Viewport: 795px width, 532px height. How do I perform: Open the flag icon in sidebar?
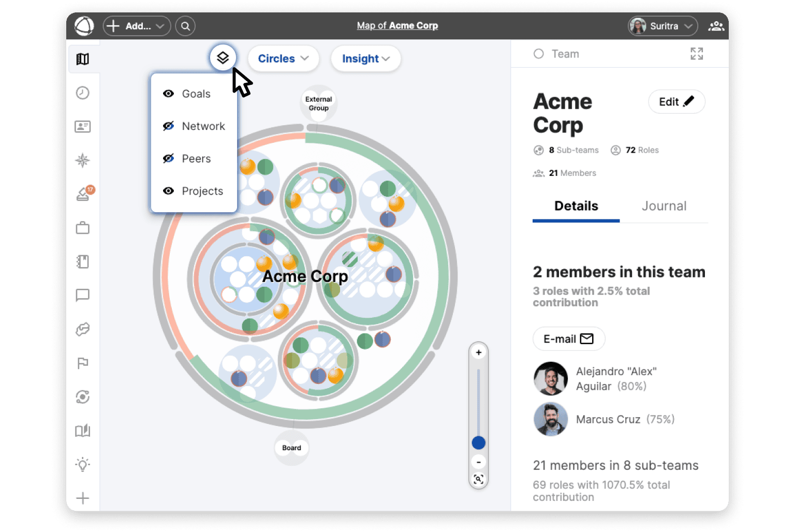click(x=83, y=363)
